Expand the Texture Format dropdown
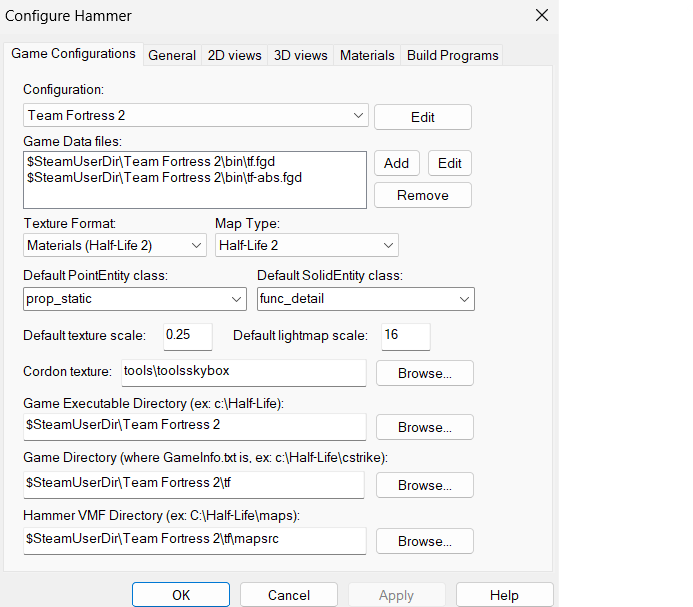Screen dimensions: 693x607 coord(115,245)
